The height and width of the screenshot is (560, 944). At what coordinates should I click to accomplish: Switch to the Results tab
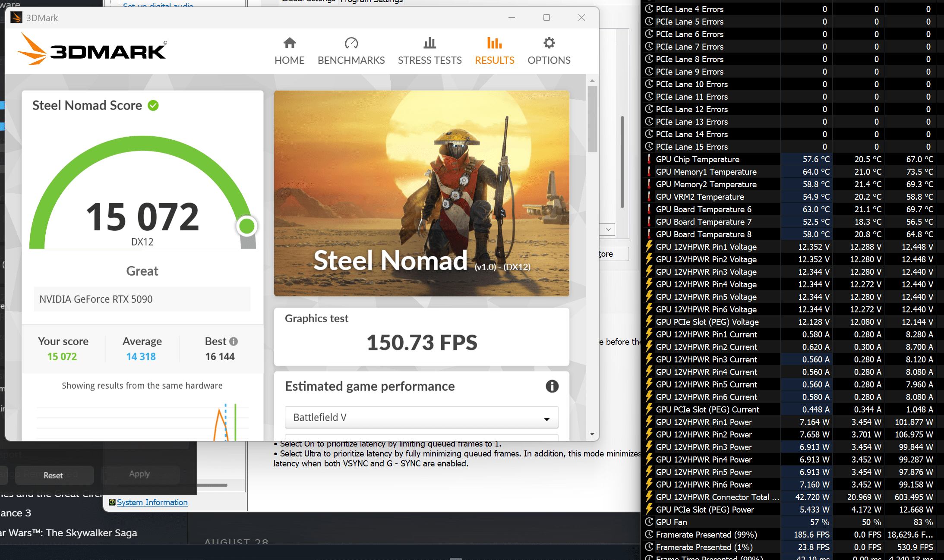(x=494, y=60)
